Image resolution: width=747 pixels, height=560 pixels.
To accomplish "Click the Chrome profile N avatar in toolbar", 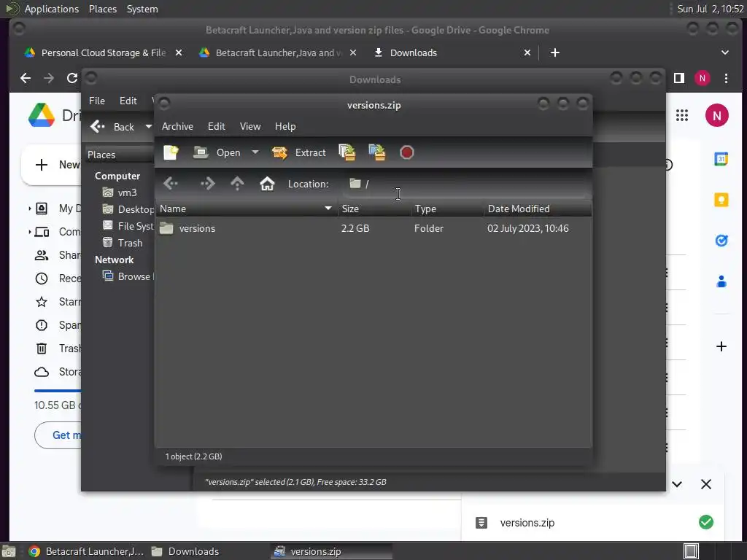I will coord(703,78).
